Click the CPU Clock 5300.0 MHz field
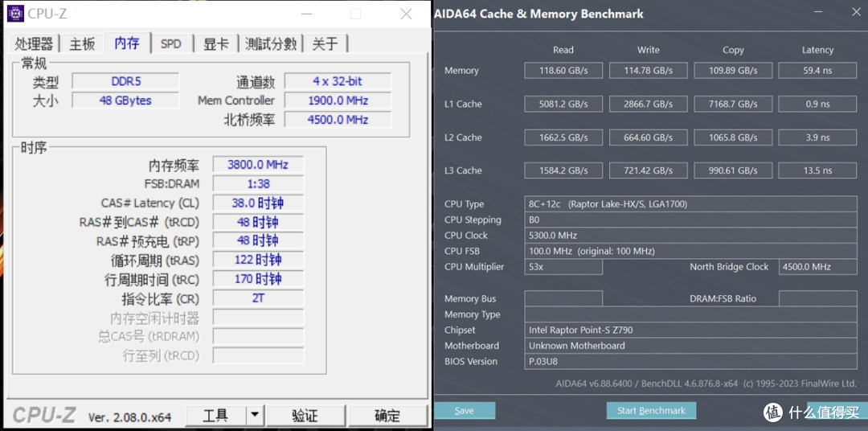 click(691, 235)
